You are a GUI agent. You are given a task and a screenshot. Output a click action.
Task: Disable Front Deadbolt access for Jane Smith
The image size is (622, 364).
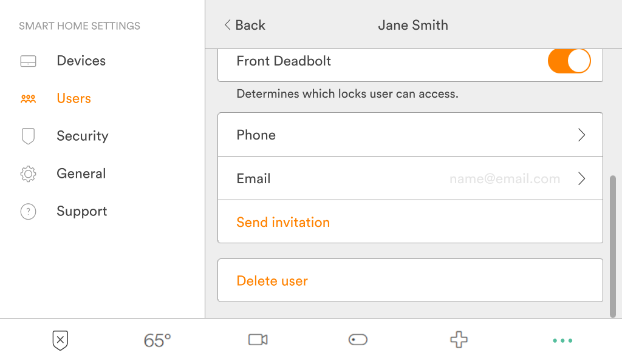(x=569, y=61)
